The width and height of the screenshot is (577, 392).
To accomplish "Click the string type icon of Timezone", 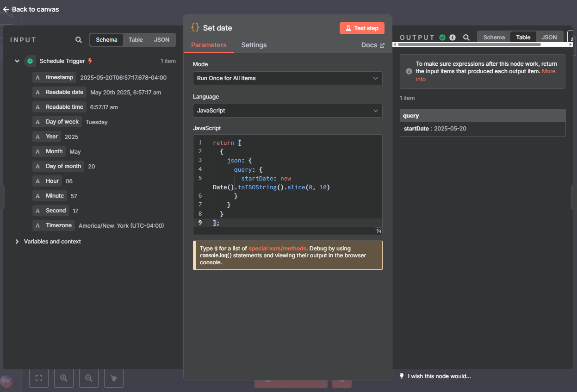I will tap(38, 226).
